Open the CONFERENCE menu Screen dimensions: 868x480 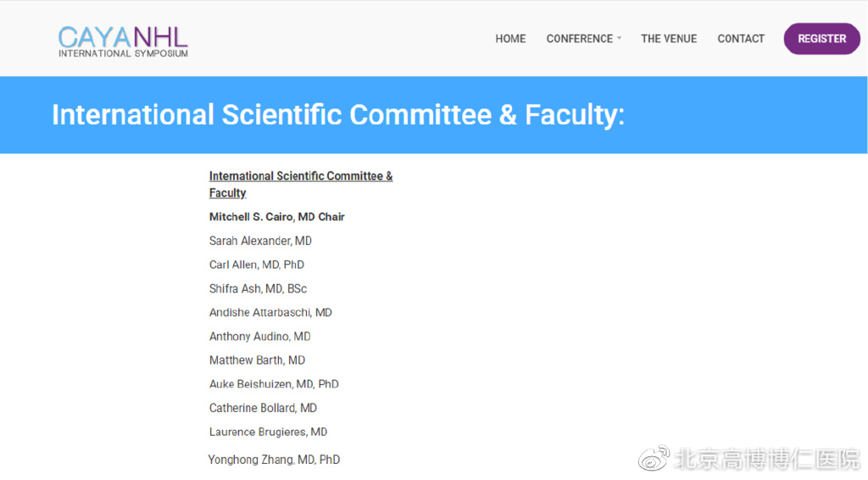point(580,39)
